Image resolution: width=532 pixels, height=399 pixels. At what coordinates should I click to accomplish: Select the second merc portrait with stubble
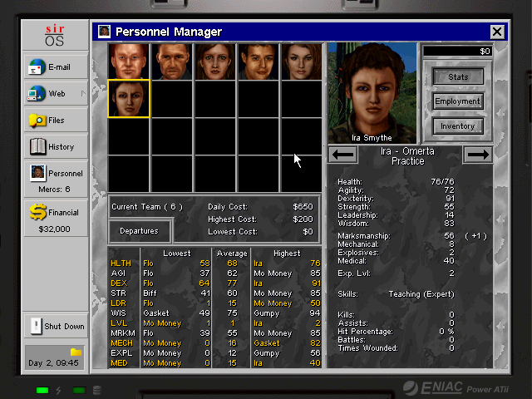click(x=172, y=62)
